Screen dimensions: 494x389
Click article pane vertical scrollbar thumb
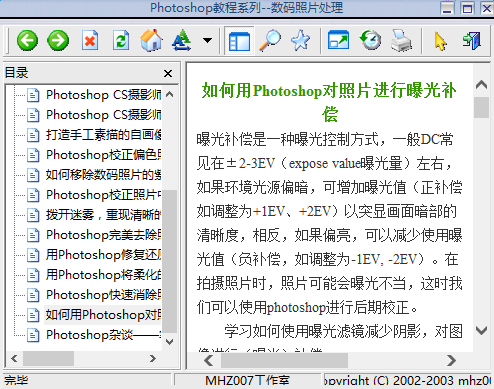click(x=481, y=107)
